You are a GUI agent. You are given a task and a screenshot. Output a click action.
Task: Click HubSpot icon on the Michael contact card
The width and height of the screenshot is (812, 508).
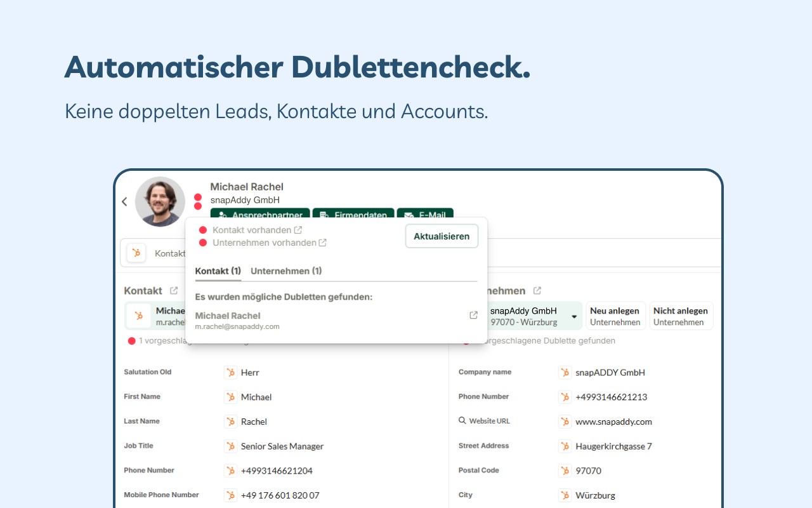pyautogui.click(x=139, y=316)
